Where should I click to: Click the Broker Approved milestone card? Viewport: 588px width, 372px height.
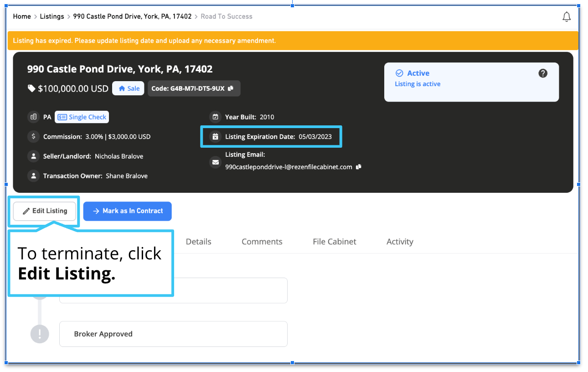pyautogui.click(x=173, y=334)
